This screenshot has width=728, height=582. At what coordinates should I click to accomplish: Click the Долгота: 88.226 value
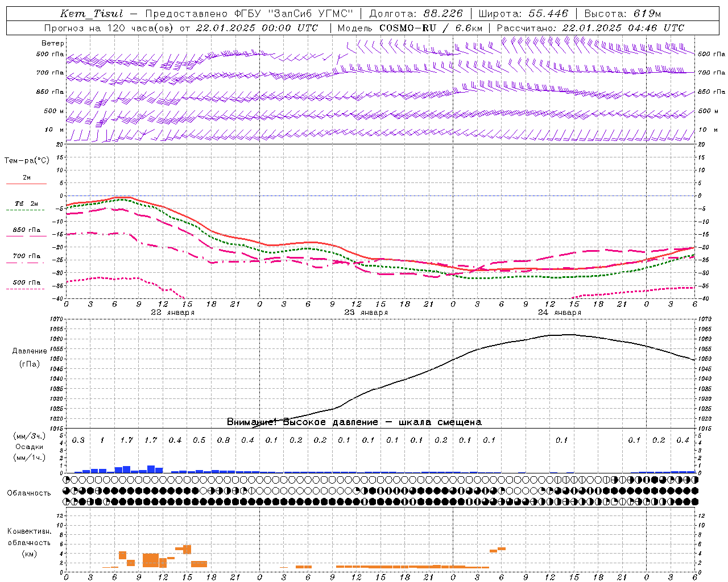(x=416, y=14)
